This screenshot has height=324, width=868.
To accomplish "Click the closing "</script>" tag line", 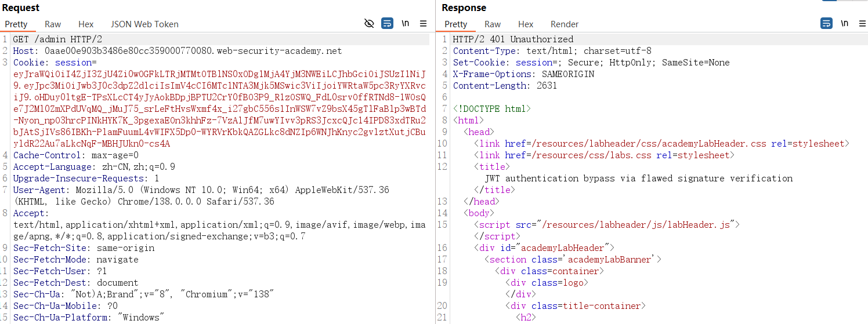I will pos(497,236).
